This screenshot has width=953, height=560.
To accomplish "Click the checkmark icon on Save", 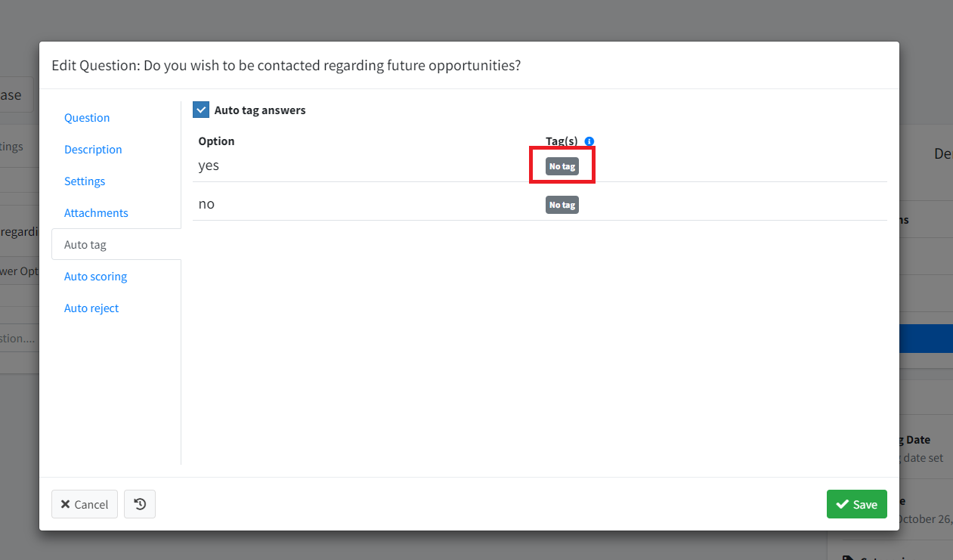I will (843, 504).
